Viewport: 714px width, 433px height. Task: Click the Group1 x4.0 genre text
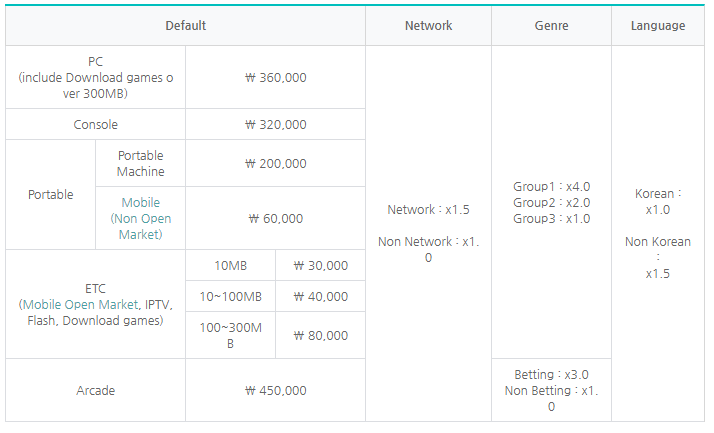[x=551, y=187]
